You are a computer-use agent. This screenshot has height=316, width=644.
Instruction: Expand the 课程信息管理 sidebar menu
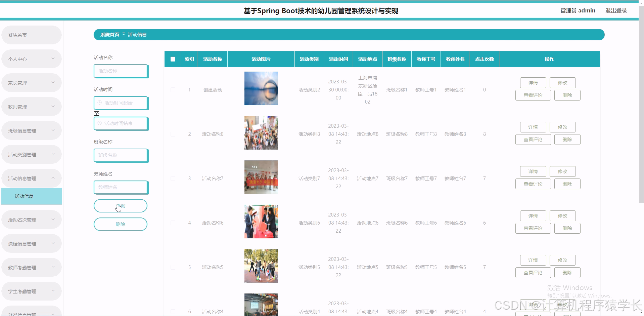click(x=32, y=243)
